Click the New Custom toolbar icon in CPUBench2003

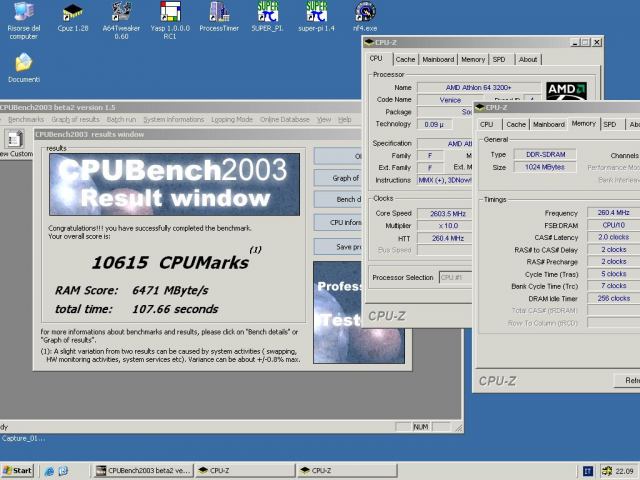(15, 144)
